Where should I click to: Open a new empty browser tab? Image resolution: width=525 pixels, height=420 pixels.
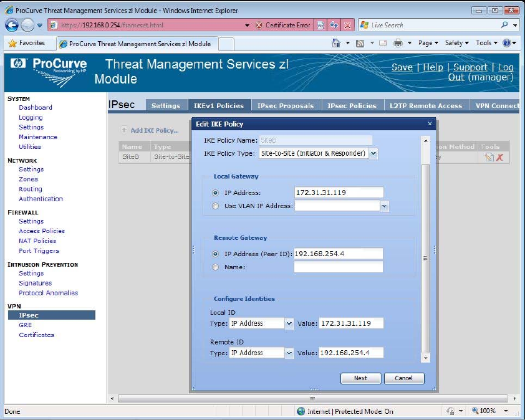click(x=226, y=44)
